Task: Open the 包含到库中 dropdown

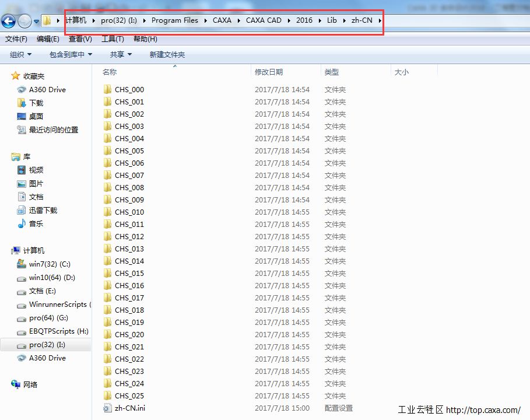Action: (x=71, y=54)
